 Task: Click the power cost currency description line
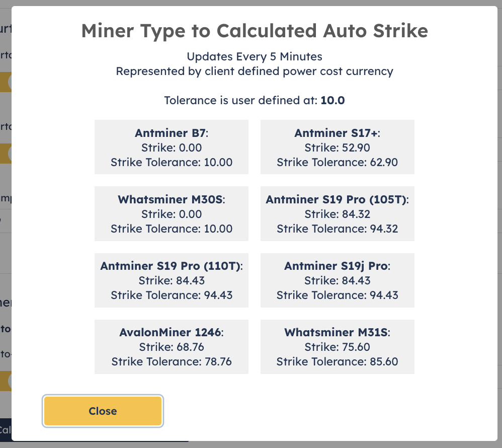point(255,71)
